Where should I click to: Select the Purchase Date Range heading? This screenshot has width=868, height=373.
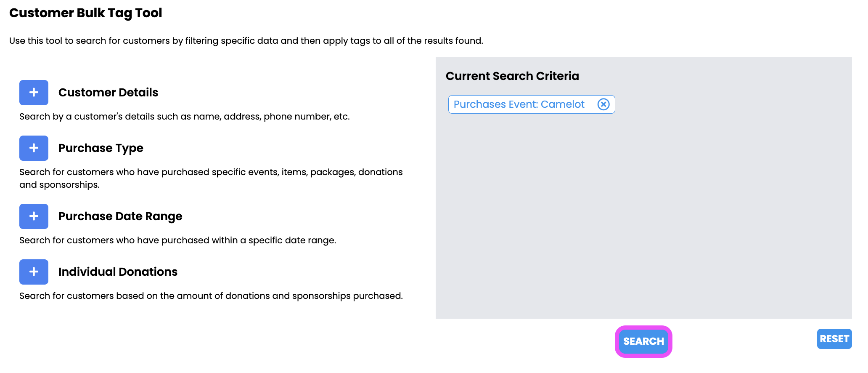click(x=120, y=216)
